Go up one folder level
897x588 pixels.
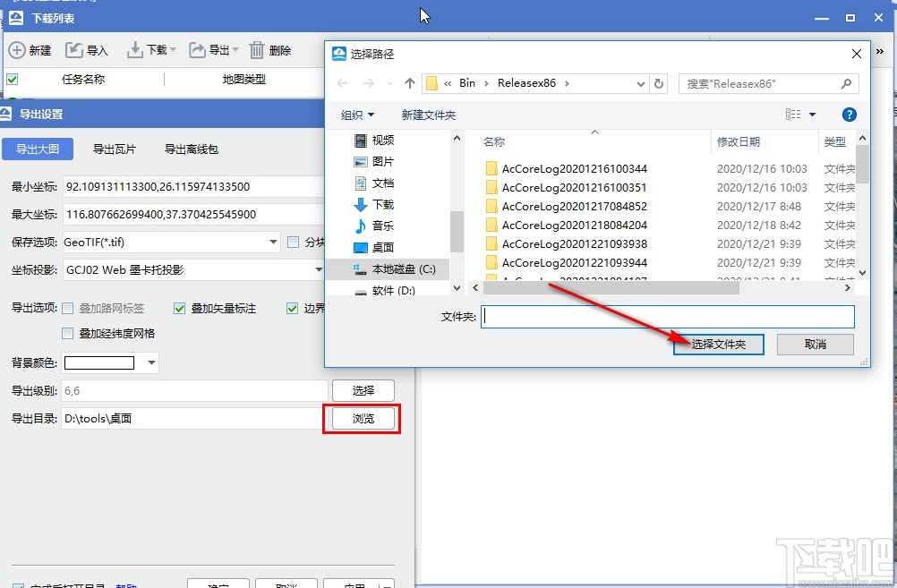[410, 83]
